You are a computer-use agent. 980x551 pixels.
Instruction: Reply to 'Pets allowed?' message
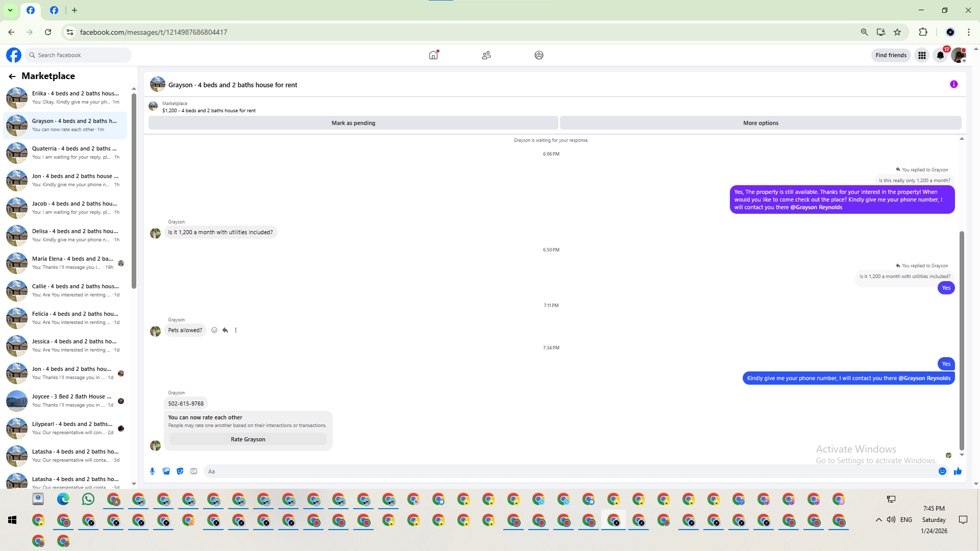[x=225, y=330]
